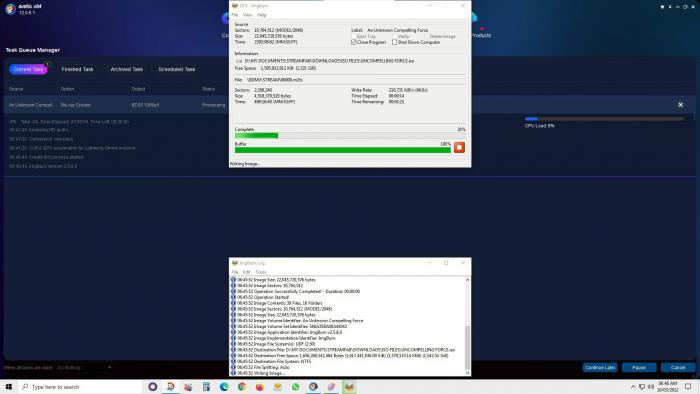700x394 pixels.
Task: Switch to the Scheduled Task tab
Action: tap(177, 69)
